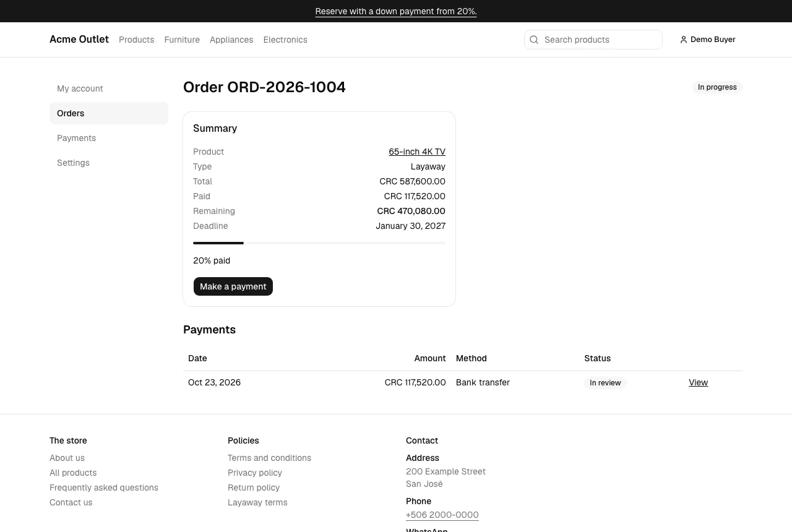Click the 20% paid progress bar

[319, 243]
